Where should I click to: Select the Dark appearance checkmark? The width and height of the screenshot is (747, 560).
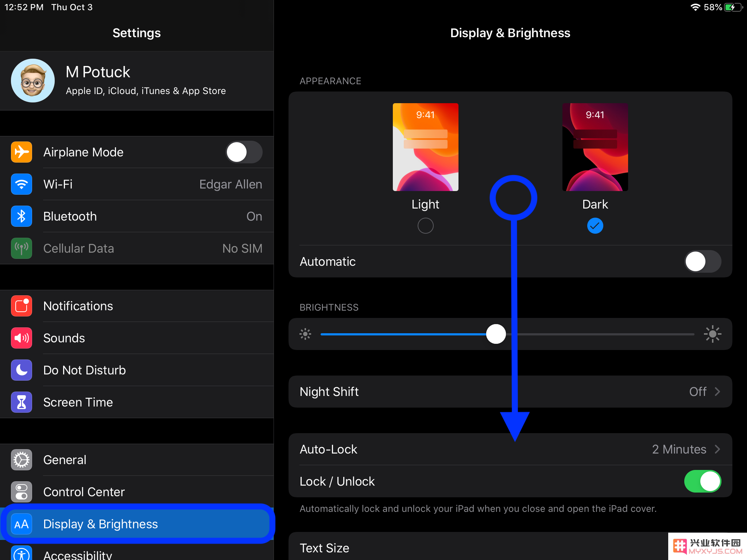595,226
